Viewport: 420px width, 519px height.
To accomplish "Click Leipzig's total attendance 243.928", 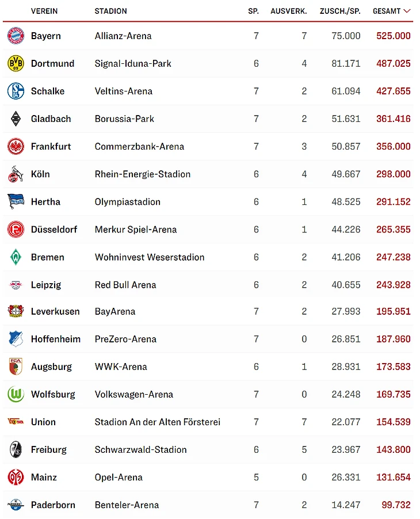I will pyautogui.click(x=393, y=284).
